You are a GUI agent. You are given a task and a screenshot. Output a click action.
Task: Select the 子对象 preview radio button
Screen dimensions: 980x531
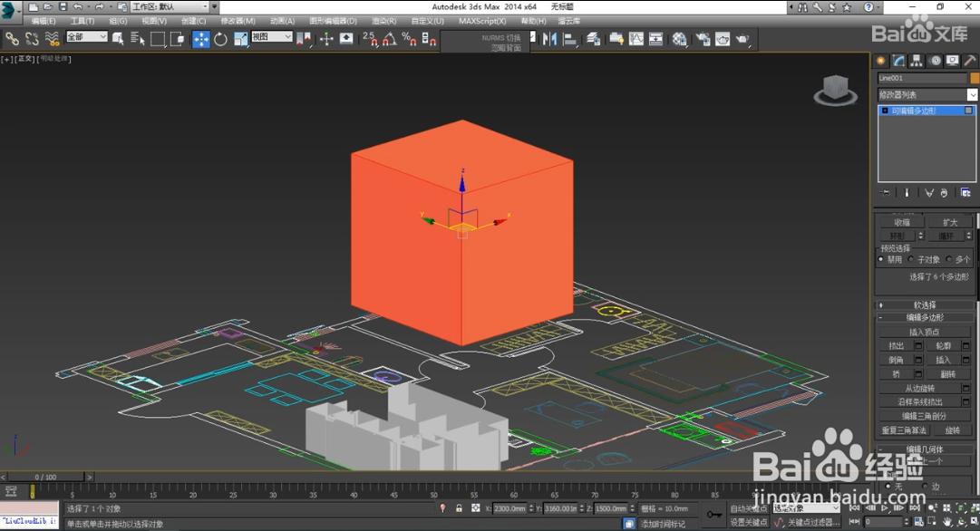tap(911, 259)
